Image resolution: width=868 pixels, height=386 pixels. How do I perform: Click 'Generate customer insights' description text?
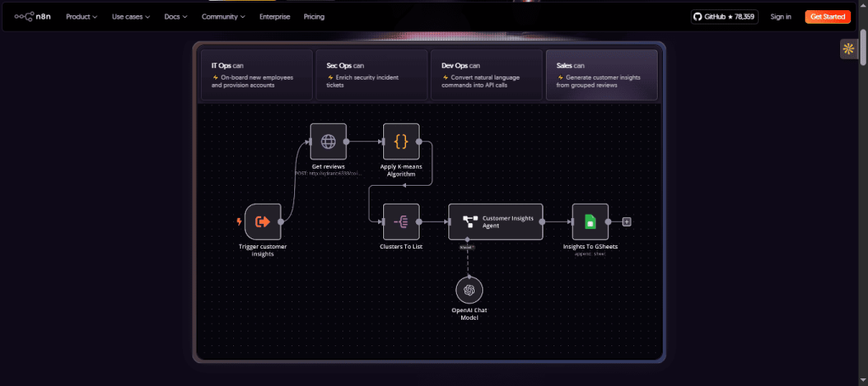(x=598, y=81)
